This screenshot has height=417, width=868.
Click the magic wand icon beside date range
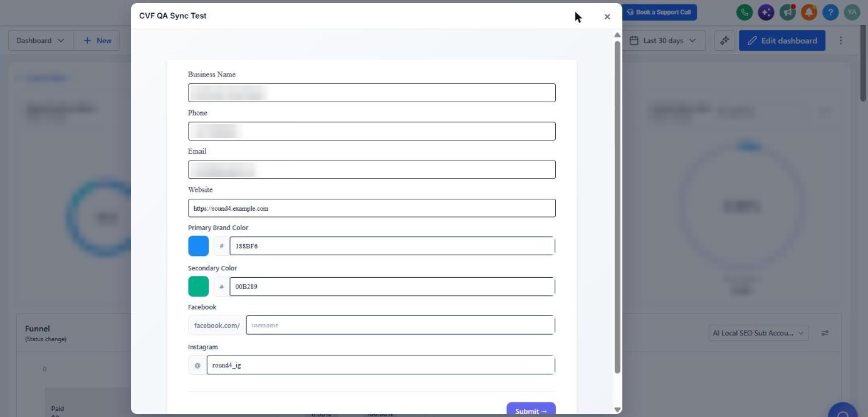point(724,41)
